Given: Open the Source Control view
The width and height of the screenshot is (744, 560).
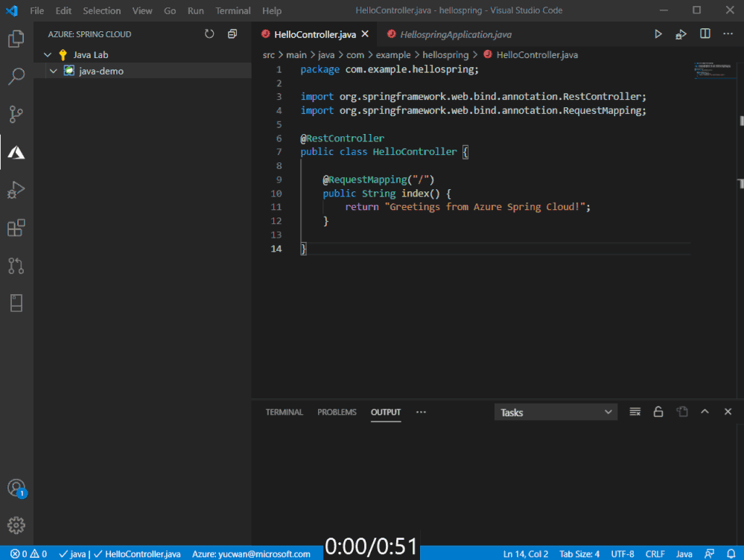Looking at the screenshot, I should (16, 114).
